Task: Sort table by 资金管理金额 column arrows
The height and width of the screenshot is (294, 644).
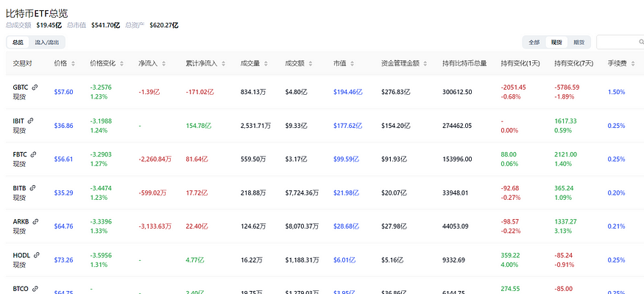Action: click(425, 63)
